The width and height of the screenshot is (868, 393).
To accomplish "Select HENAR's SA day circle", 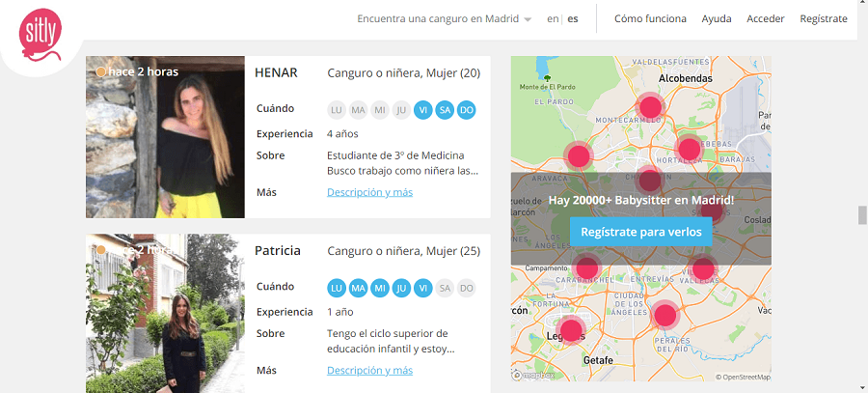I will click(445, 110).
